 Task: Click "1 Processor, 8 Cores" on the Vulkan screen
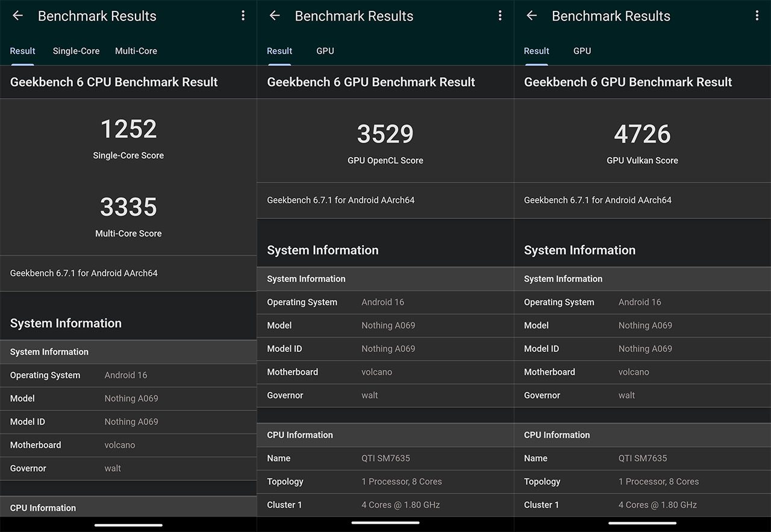(x=659, y=482)
